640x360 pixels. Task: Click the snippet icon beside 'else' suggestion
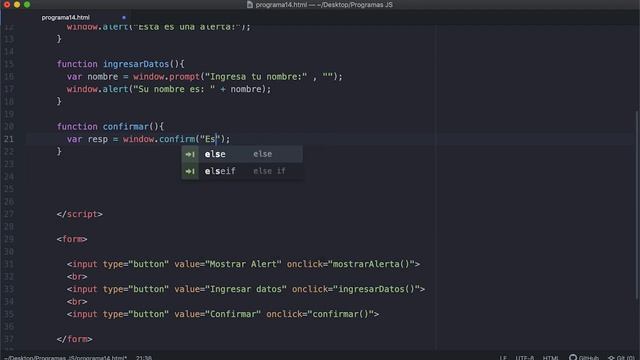[190, 154]
